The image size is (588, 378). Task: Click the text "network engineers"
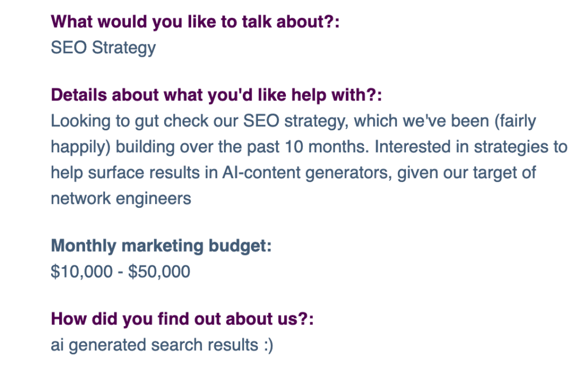[x=121, y=198]
